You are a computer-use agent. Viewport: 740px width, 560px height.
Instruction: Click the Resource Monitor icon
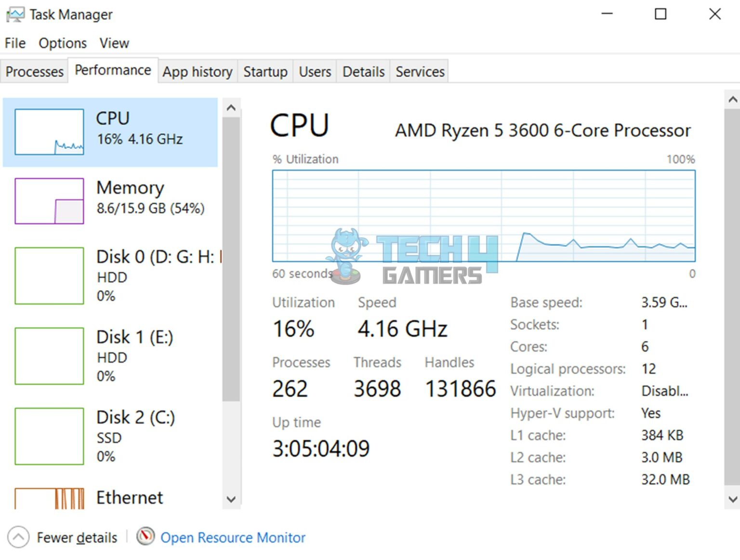point(146,537)
